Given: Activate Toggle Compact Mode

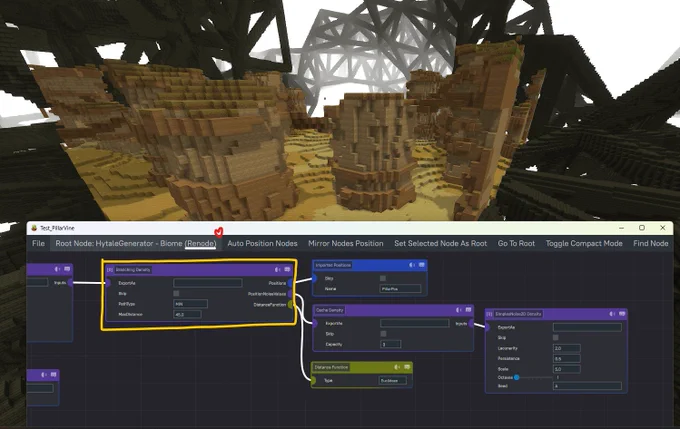Looking at the screenshot, I should click(584, 243).
